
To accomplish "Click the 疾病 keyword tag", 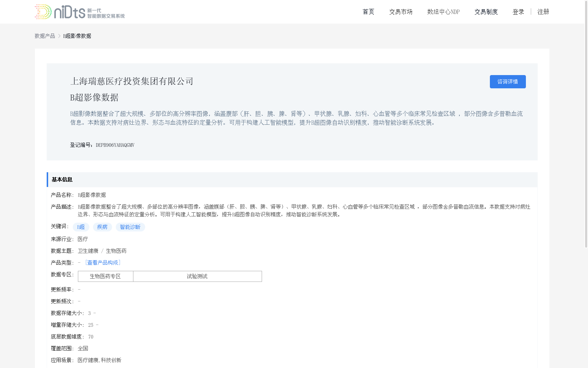I will pyautogui.click(x=102, y=227).
